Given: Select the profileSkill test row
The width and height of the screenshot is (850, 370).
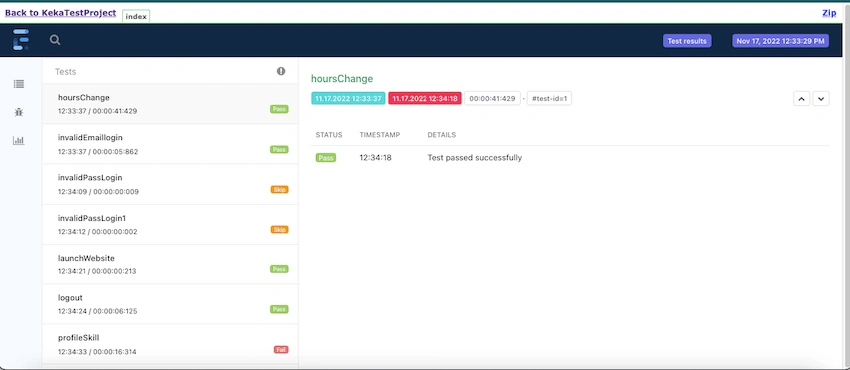Looking at the screenshot, I should (170, 344).
